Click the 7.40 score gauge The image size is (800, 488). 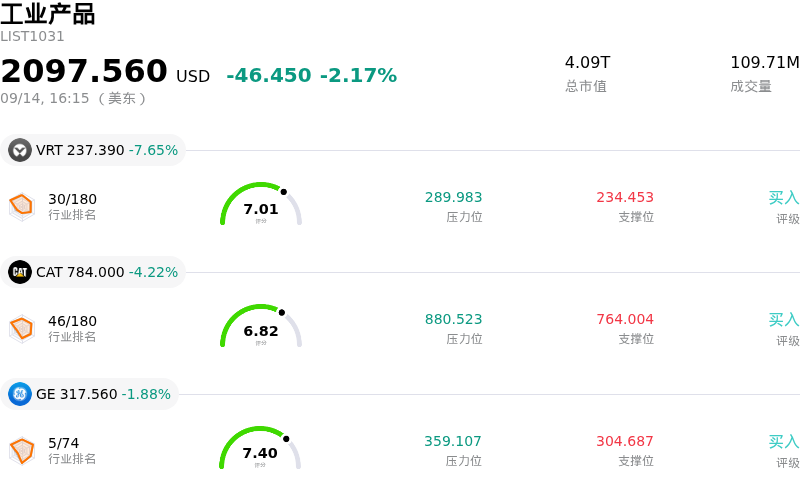(x=260, y=448)
